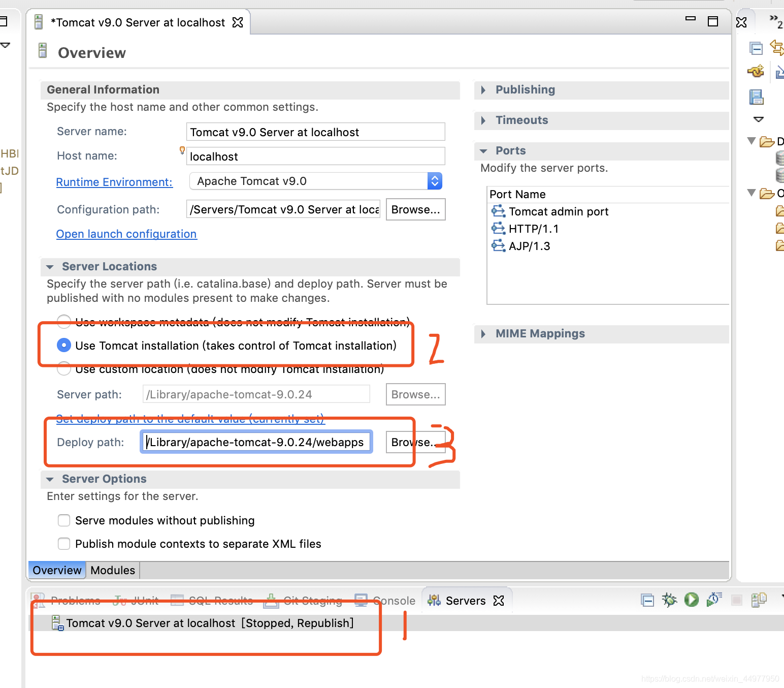Viewport: 784px width, 688px height.
Task: Expand the Publishing section
Action: (x=484, y=90)
